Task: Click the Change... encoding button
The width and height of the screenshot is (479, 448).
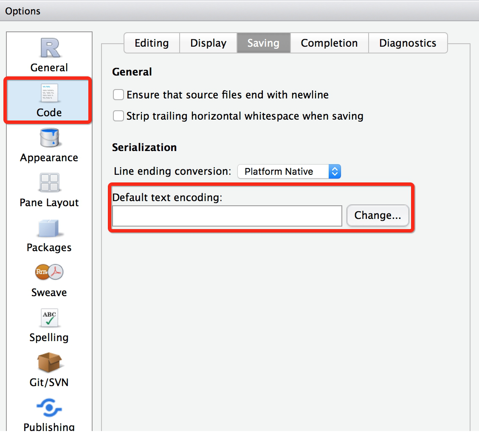Action: click(x=378, y=216)
